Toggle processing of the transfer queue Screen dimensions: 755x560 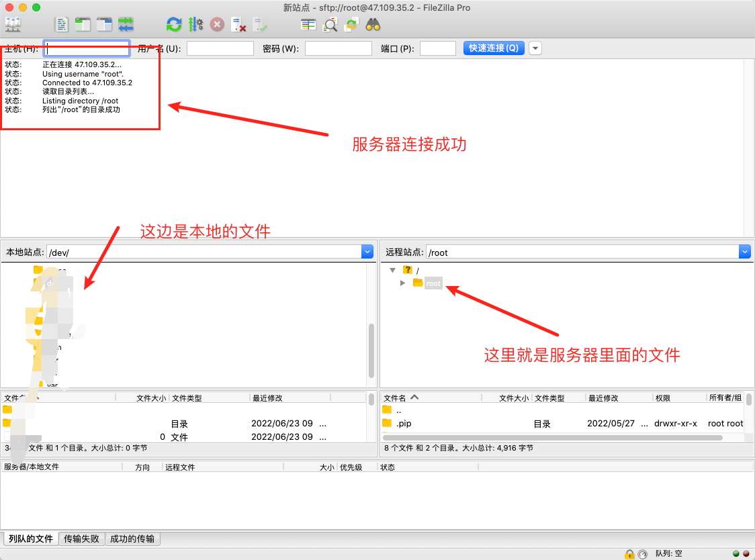[195, 24]
